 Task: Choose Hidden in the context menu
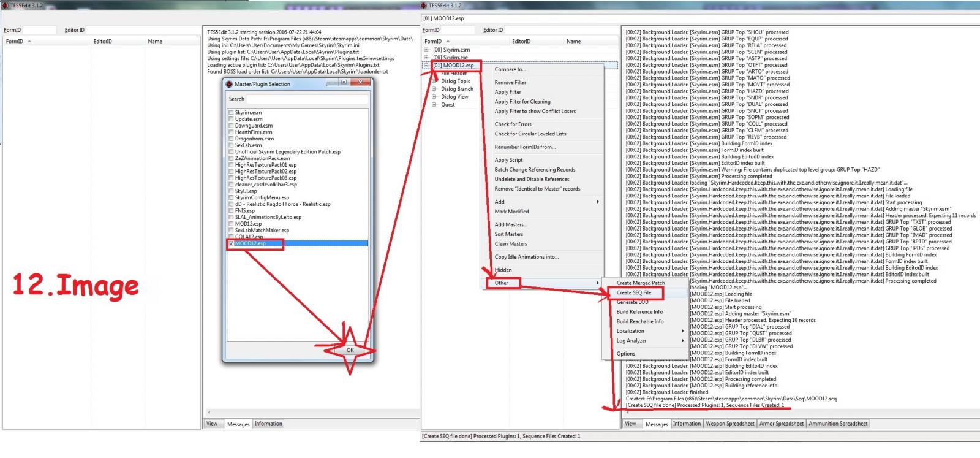503,270
